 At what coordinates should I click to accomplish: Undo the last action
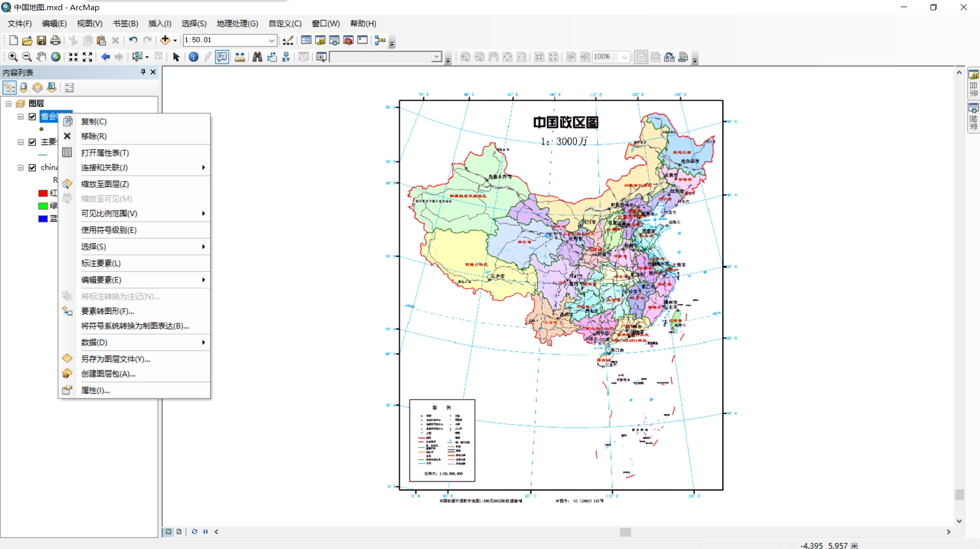(133, 40)
